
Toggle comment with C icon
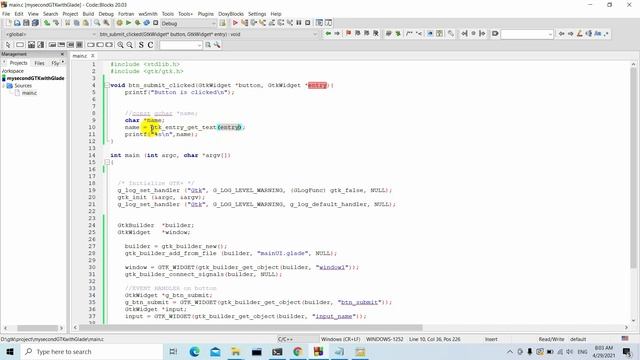pyautogui.click(x=150, y=45)
